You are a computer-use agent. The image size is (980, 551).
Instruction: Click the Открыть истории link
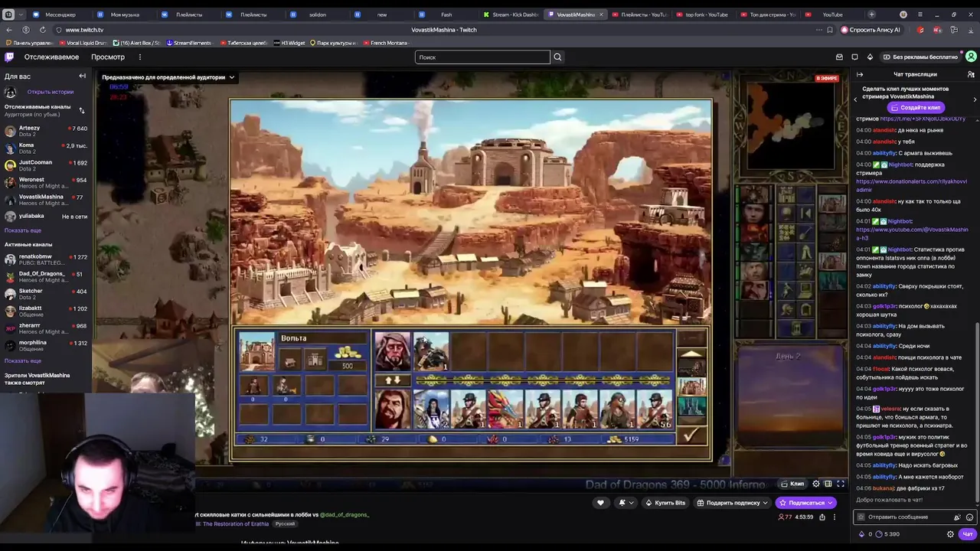coord(51,92)
